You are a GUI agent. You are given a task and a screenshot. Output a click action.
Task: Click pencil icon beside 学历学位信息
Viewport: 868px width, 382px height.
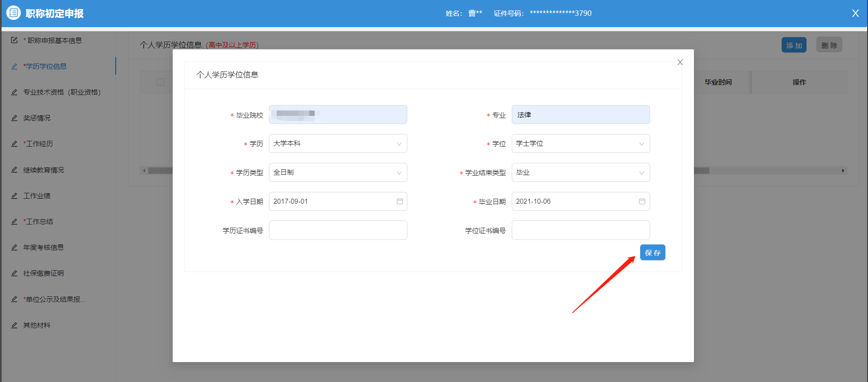point(14,66)
